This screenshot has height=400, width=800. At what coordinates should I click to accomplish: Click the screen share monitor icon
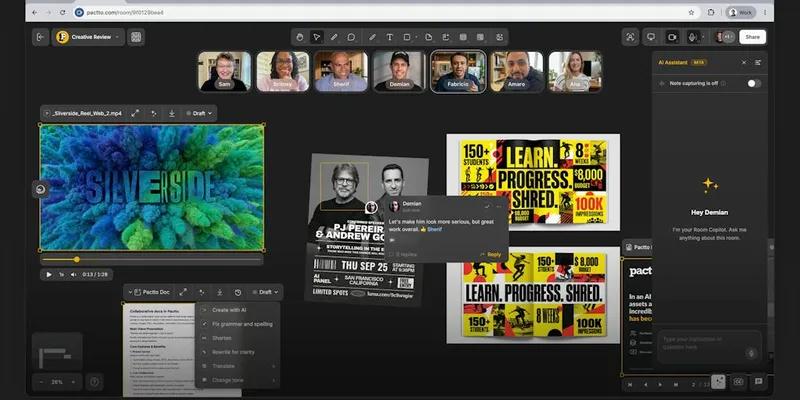tap(651, 37)
